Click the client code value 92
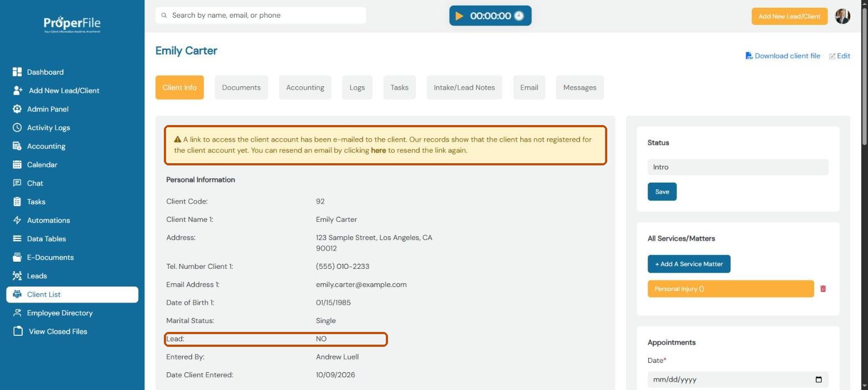This screenshot has height=390, width=868. 320,201
